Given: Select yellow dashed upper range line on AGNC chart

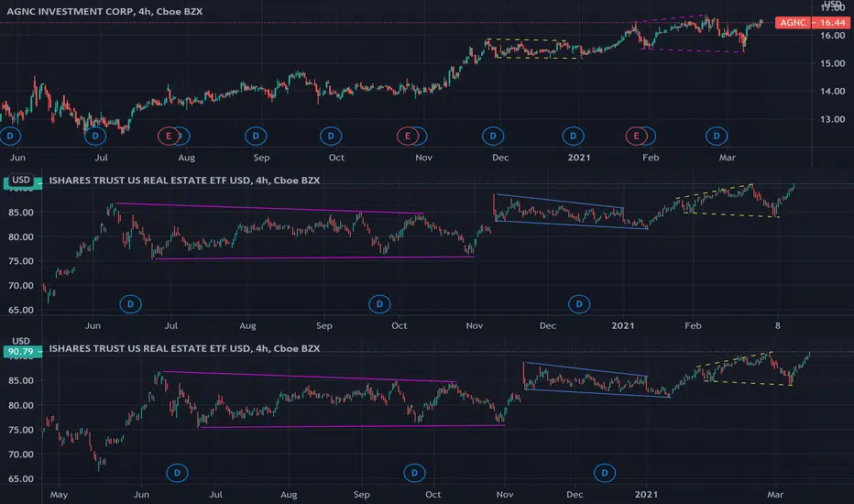Looking at the screenshot, I should [527, 39].
